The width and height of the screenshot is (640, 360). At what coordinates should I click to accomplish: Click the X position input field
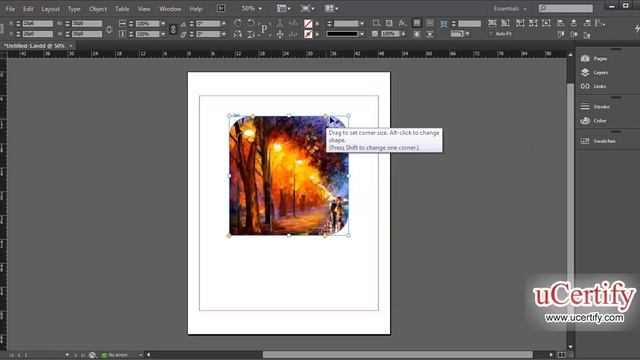[x=38, y=24]
